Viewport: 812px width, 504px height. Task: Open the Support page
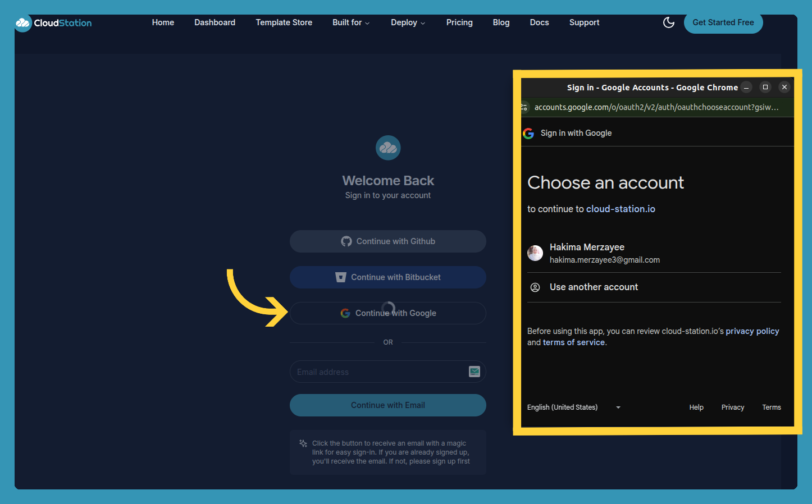[584, 22]
